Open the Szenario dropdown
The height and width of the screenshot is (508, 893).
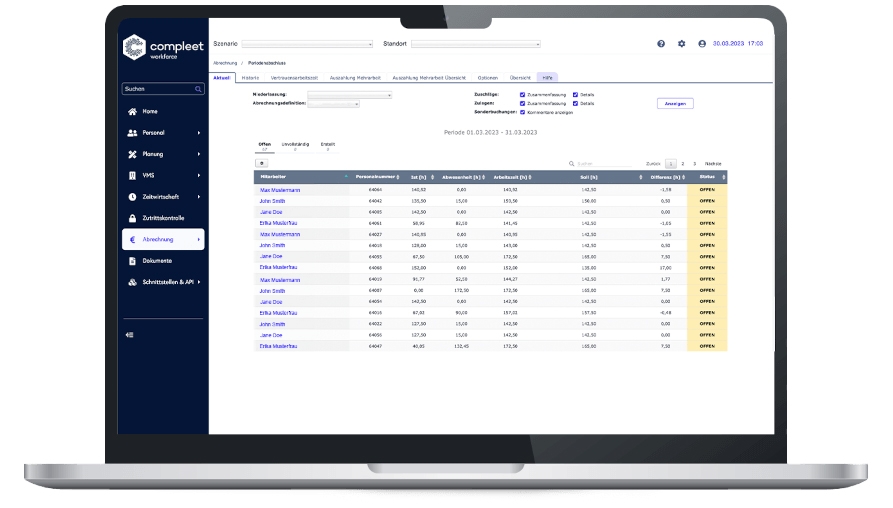pyautogui.click(x=307, y=44)
